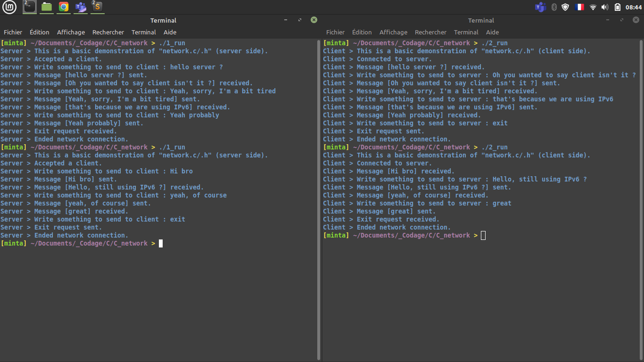Open the French flag keyboard layout indicator

coord(579,7)
